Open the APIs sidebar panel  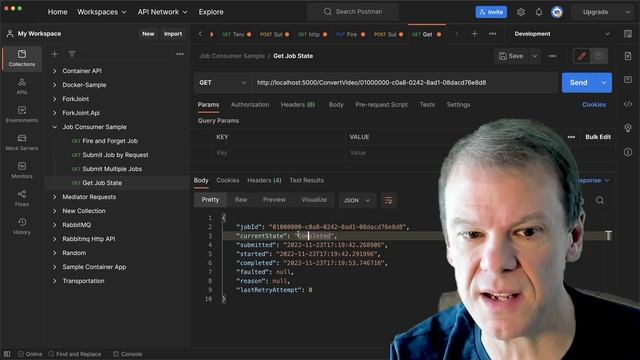click(22, 86)
